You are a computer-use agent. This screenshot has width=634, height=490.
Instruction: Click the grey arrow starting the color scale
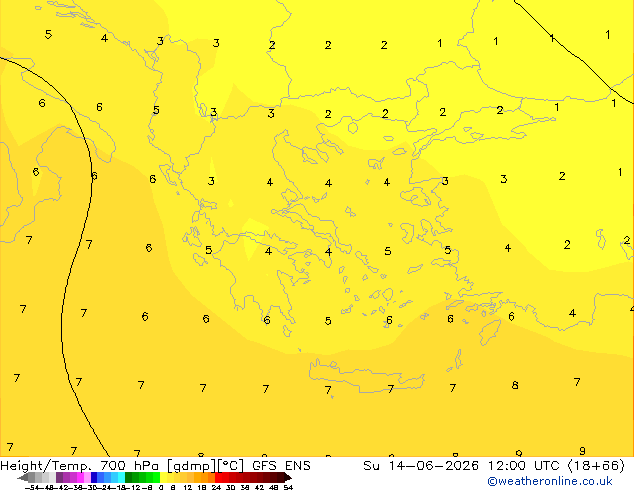point(23,477)
